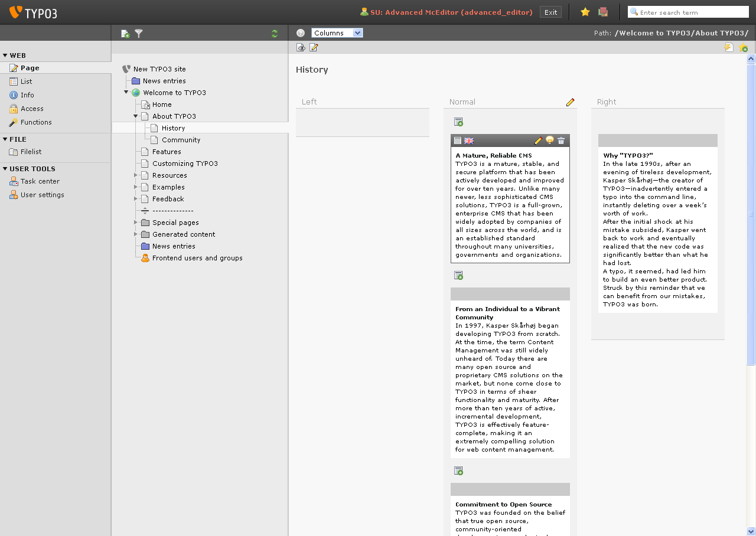Image resolution: width=756 pixels, height=536 pixels.
Task: Edit the Normal column with its pencil icon
Action: pyautogui.click(x=570, y=102)
